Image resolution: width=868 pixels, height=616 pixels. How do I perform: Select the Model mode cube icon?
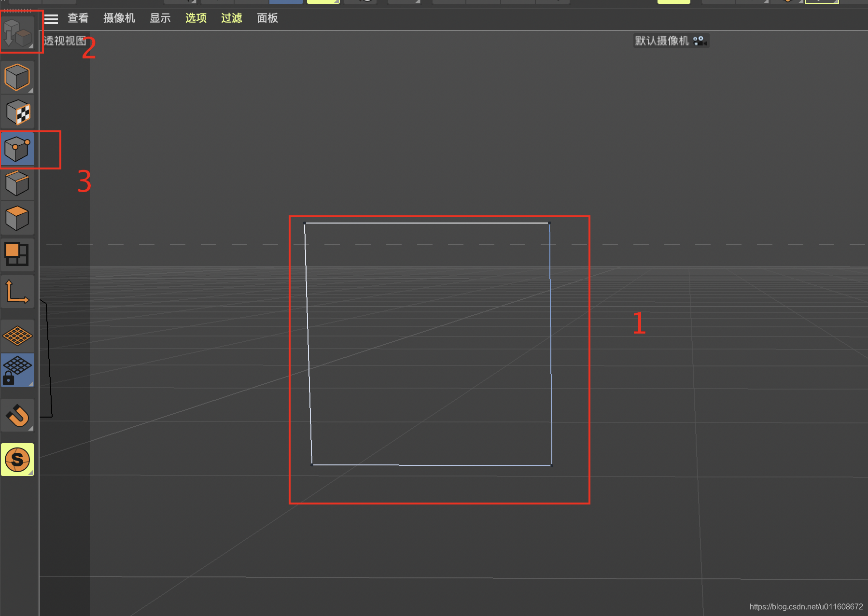(17, 77)
